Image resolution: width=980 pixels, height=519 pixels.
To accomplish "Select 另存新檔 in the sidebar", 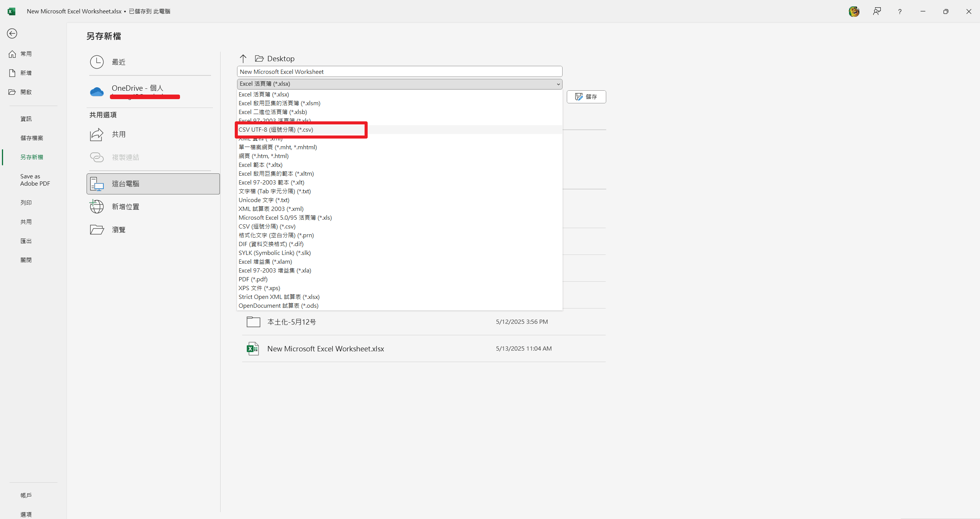I will tap(32, 157).
